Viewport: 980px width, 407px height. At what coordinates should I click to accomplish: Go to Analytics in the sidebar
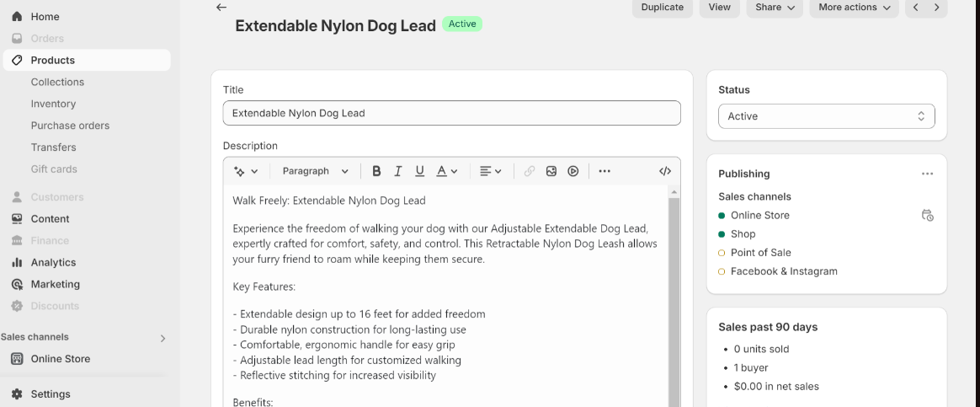53,262
